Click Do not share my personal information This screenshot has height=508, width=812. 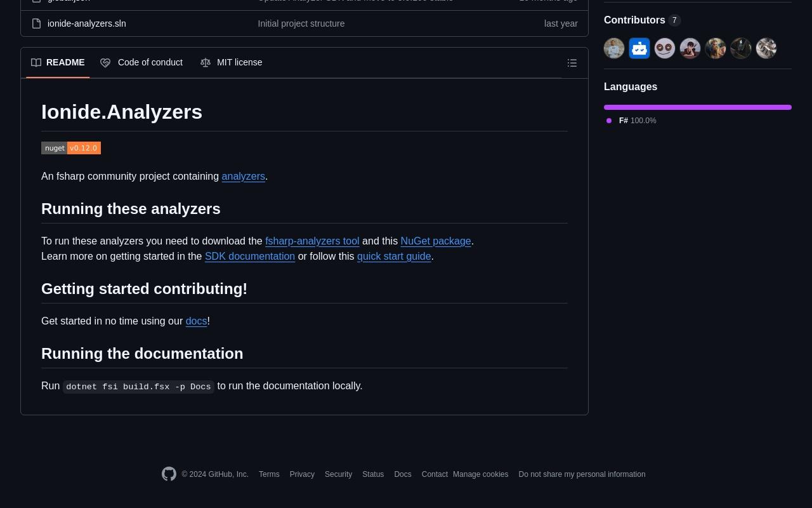pyautogui.click(x=582, y=474)
